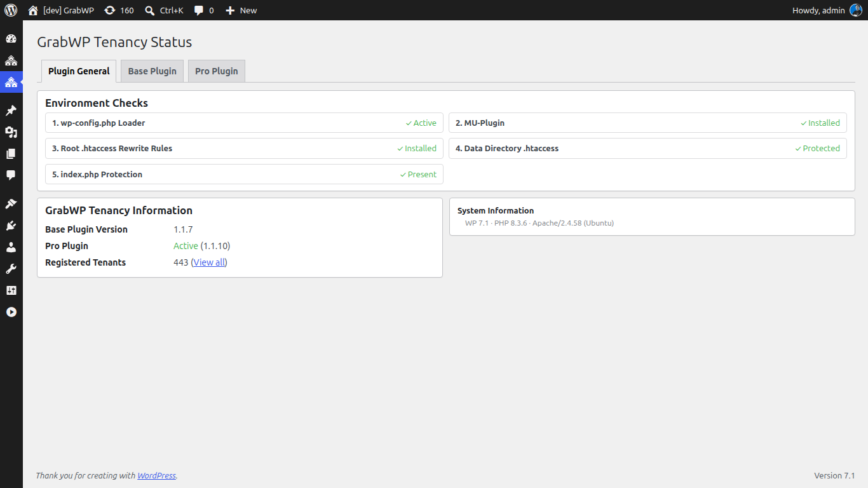Screen dimensions: 868x488
Task: Click the Protected status text
Action: pos(817,149)
